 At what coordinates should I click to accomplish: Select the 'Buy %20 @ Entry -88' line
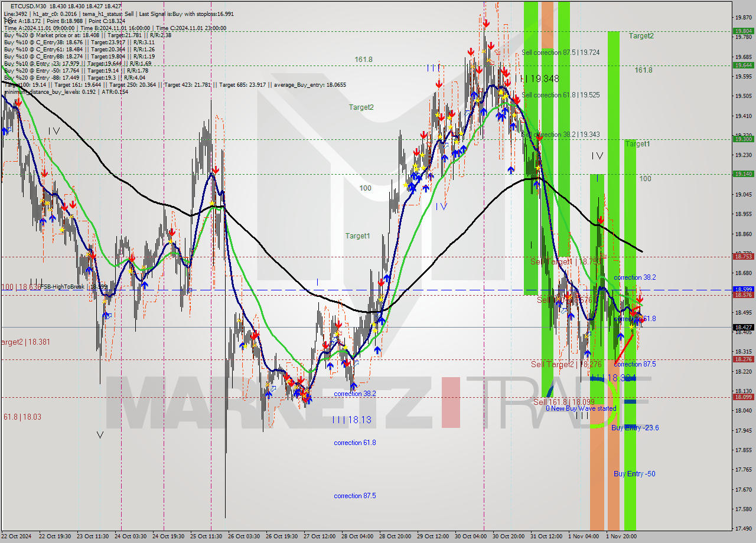(x=74, y=77)
